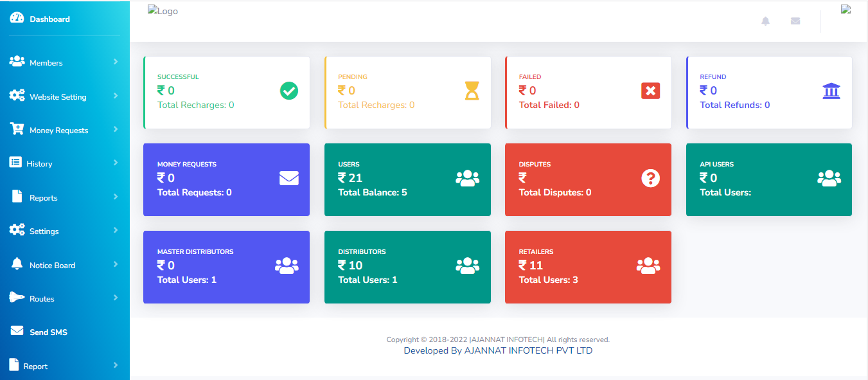Click the envelope icon on Money Requests card
The image size is (868, 380).
(x=289, y=178)
